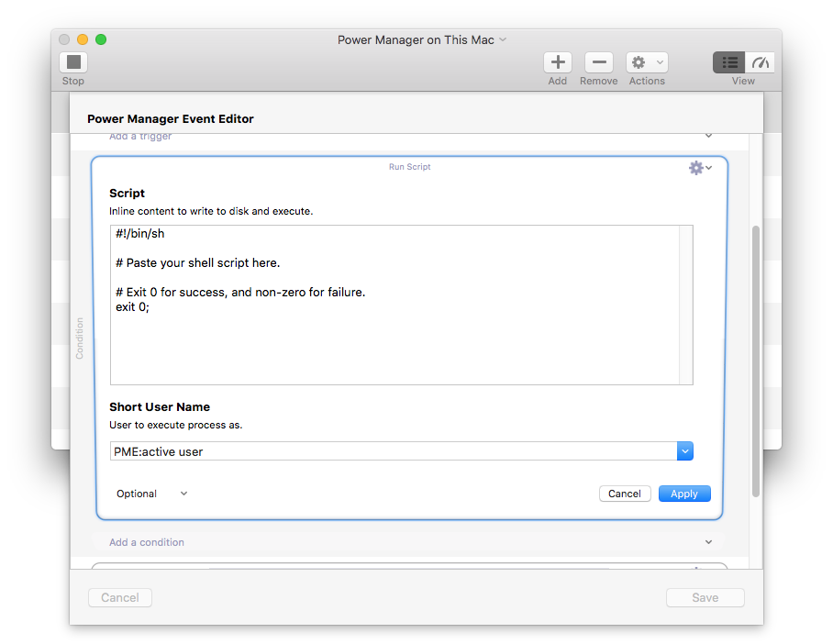The image size is (833, 644).
Task: Expand the Add a trigger chevron
Action: pos(708,136)
